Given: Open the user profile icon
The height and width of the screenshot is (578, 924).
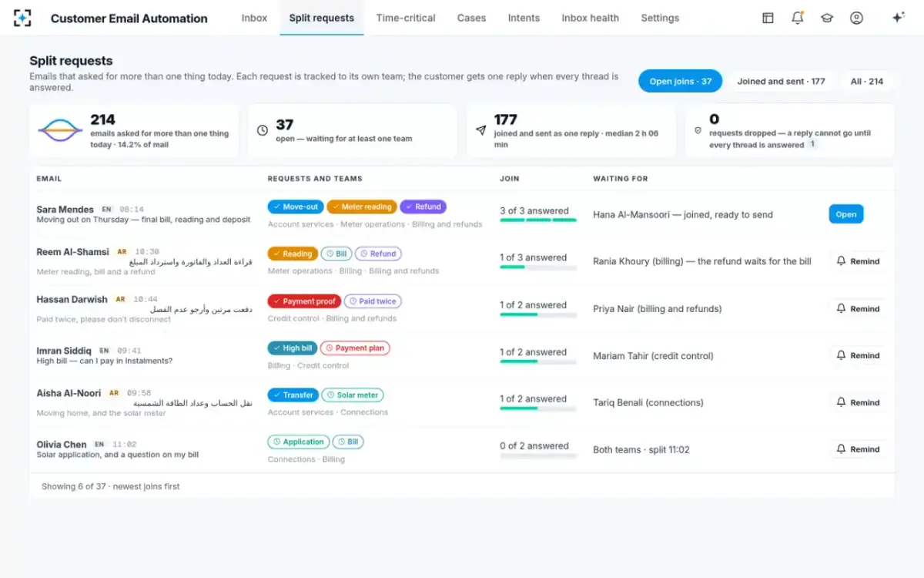Looking at the screenshot, I should pos(856,18).
